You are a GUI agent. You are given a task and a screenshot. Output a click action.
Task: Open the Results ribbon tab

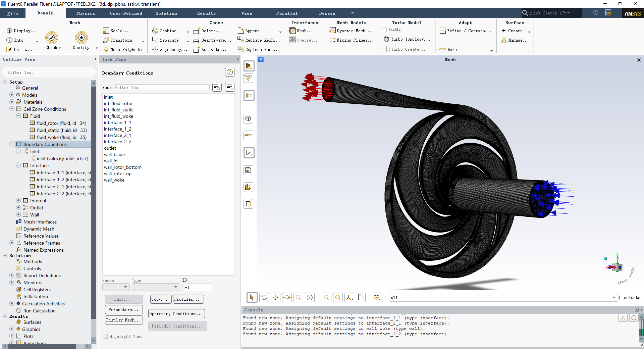tap(206, 13)
